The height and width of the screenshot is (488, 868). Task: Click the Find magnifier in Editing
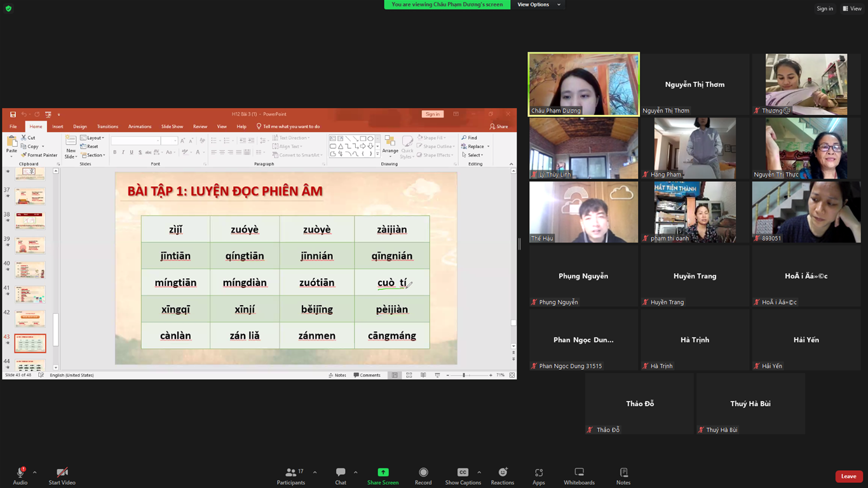click(465, 138)
